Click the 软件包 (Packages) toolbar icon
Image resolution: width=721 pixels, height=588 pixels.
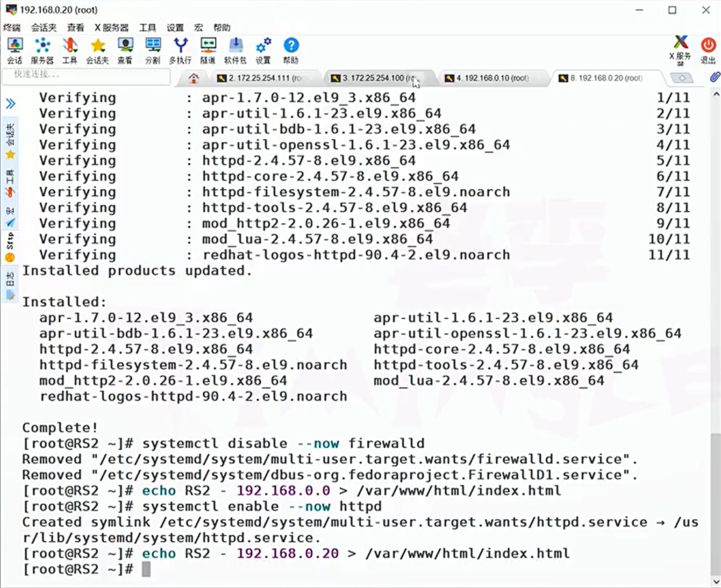(235, 50)
